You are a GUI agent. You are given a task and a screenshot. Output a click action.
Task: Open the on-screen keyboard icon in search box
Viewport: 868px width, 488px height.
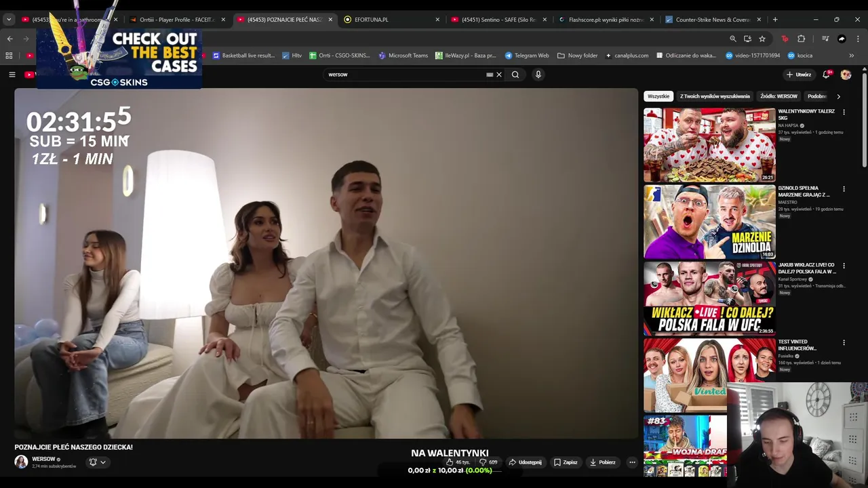pyautogui.click(x=490, y=75)
